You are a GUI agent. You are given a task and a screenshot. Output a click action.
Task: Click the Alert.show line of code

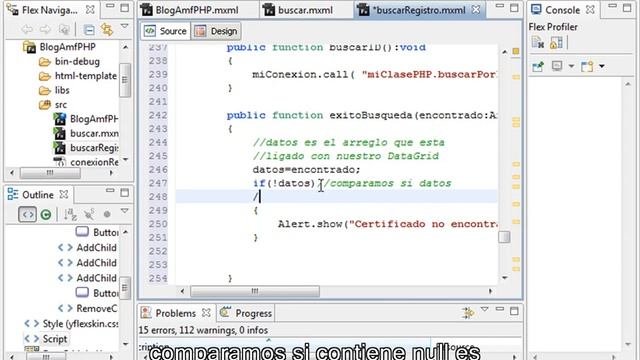(388, 224)
